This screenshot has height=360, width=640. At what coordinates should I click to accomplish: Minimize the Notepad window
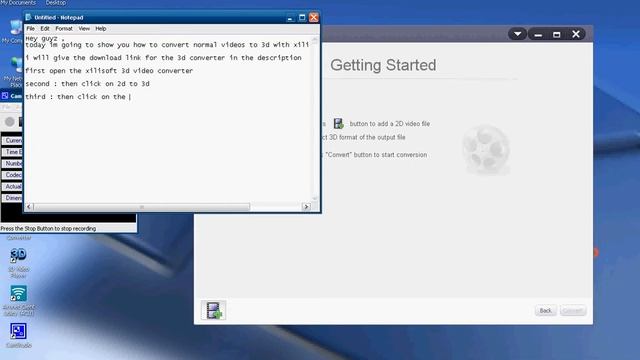point(290,18)
